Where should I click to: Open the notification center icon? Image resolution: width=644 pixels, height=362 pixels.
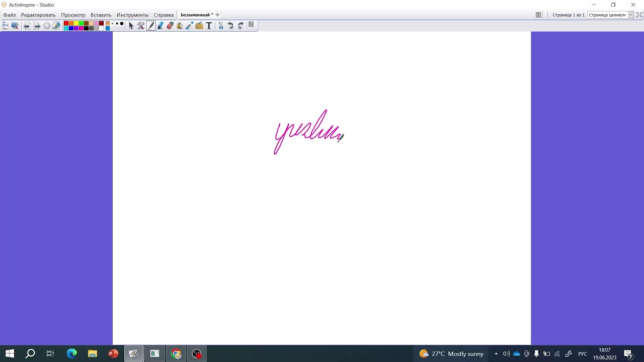[628, 354]
